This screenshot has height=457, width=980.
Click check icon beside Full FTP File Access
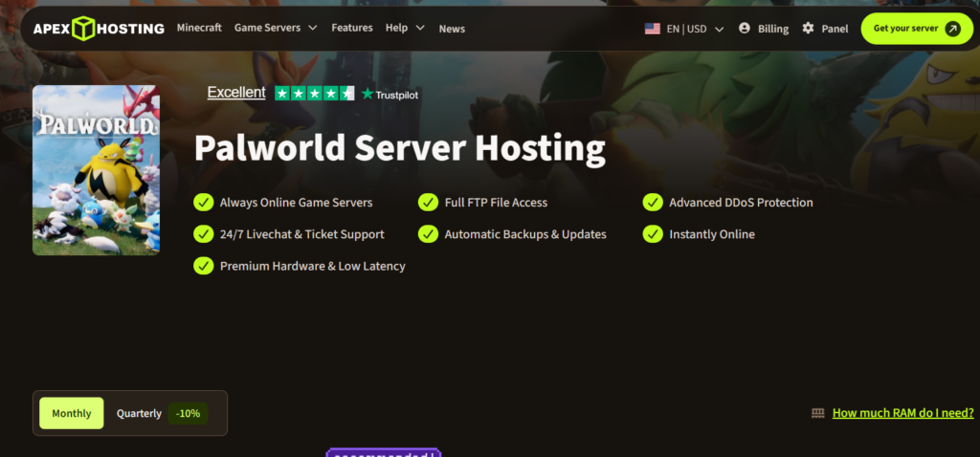point(428,203)
